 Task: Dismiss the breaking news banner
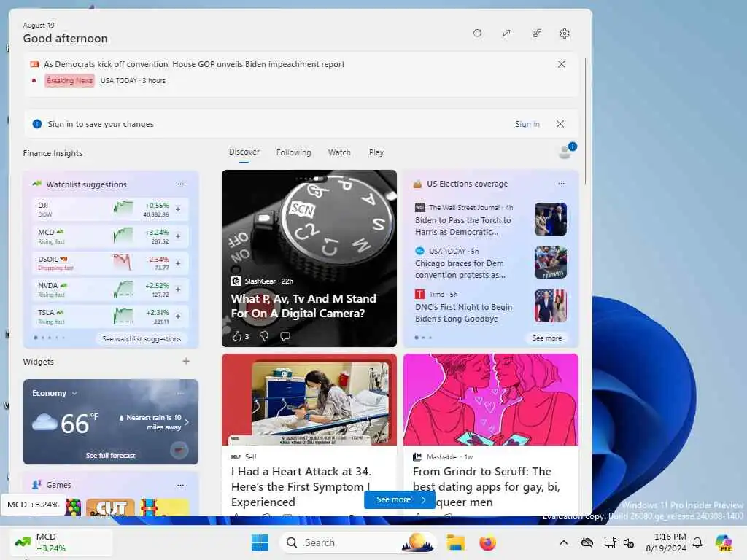561,64
